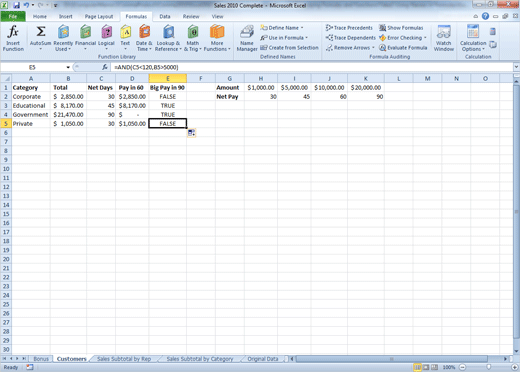Click Evaluate Formula
Viewport: 520px width, 372px height.
[x=403, y=48]
